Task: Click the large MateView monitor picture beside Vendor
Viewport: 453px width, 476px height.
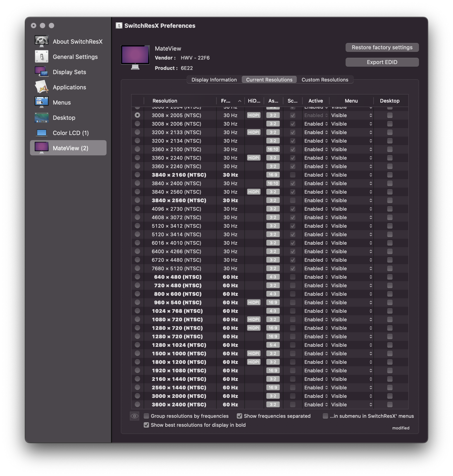Action: pyautogui.click(x=135, y=57)
